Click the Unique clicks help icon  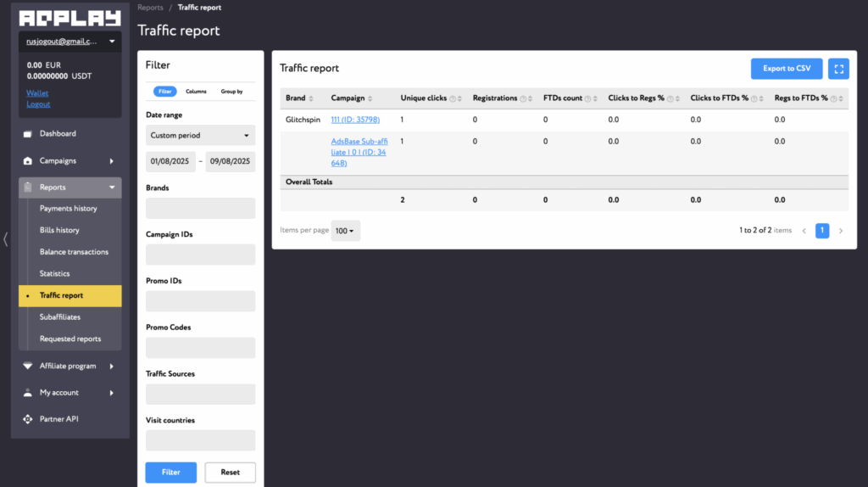[x=453, y=98]
